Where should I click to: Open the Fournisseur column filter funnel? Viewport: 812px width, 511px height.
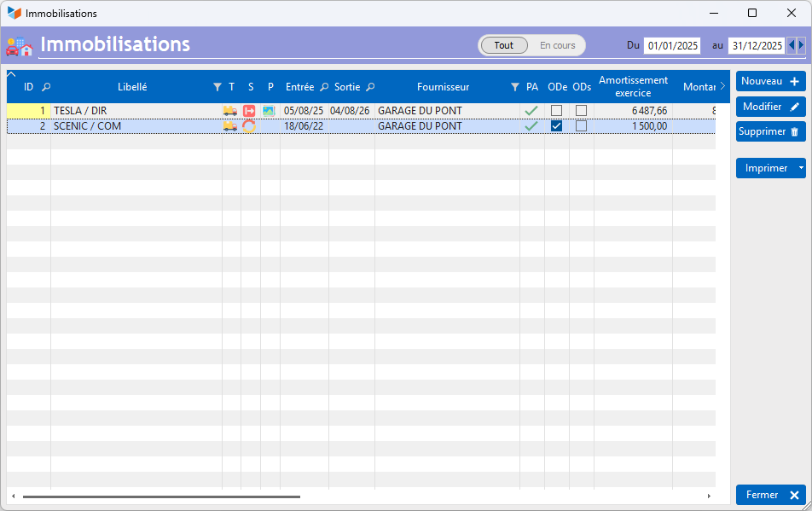tap(515, 87)
